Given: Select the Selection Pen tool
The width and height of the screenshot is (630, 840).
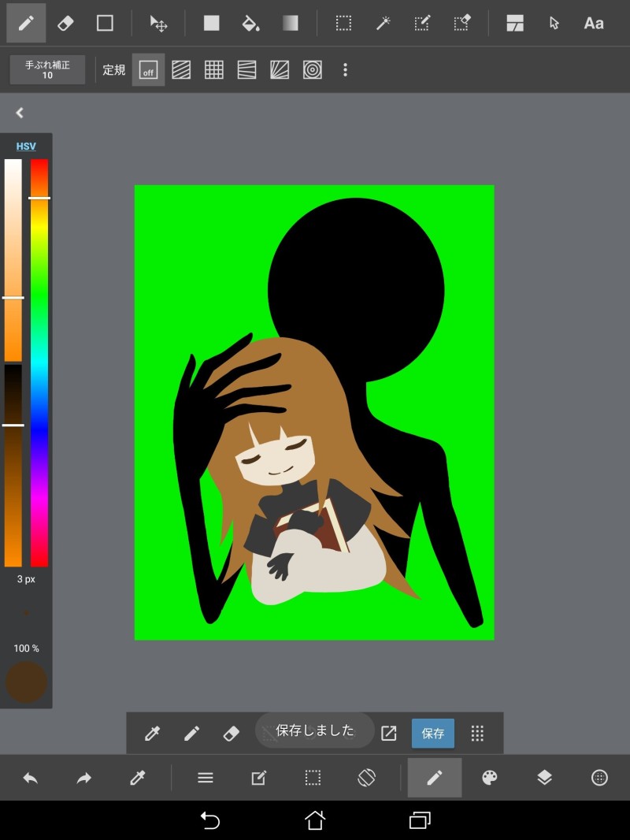Looking at the screenshot, I should 422,23.
